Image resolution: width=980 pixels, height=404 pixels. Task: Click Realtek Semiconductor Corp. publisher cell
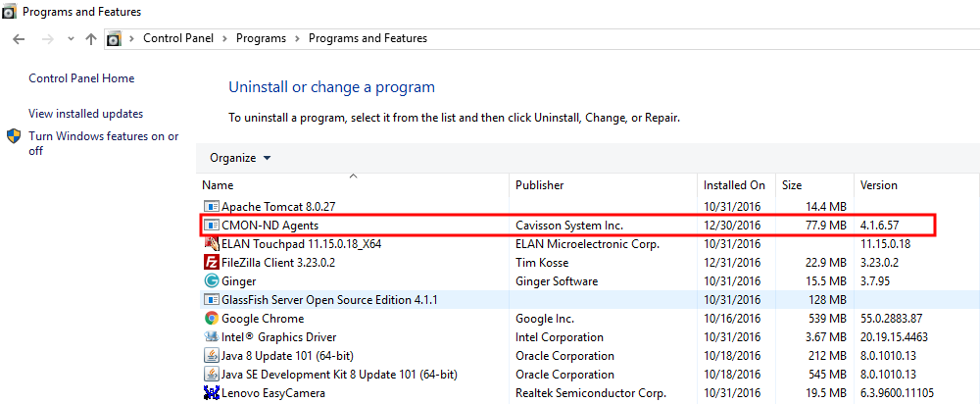591,394
